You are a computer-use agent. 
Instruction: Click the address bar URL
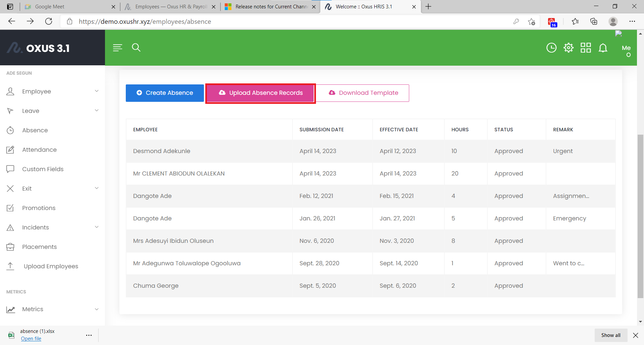click(x=145, y=21)
